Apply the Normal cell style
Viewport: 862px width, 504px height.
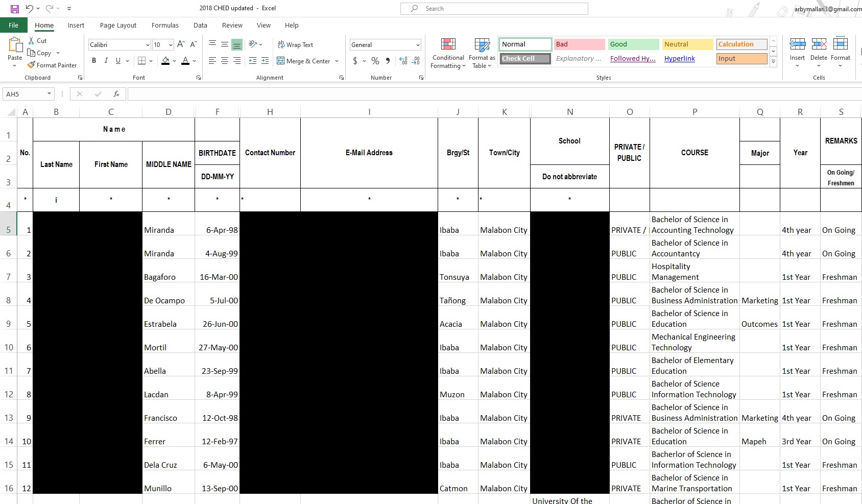(525, 44)
